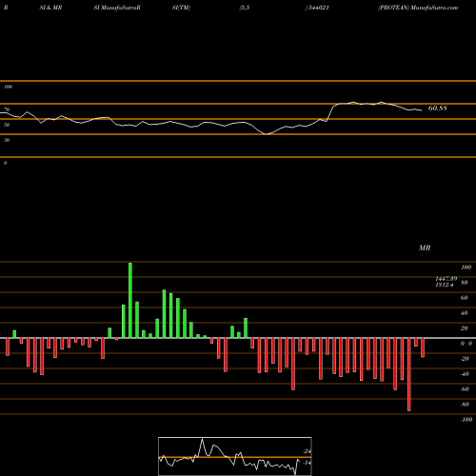The width and height of the screenshot is (476, 476).
Task: Click the 'SI & MR' header text
Action: tap(50, 8)
